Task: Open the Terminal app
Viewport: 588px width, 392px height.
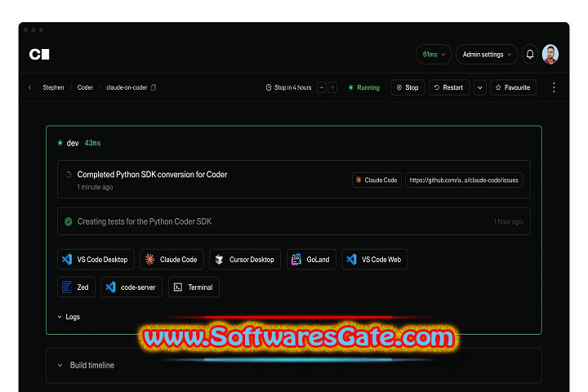Action: pyautogui.click(x=194, y=287)
